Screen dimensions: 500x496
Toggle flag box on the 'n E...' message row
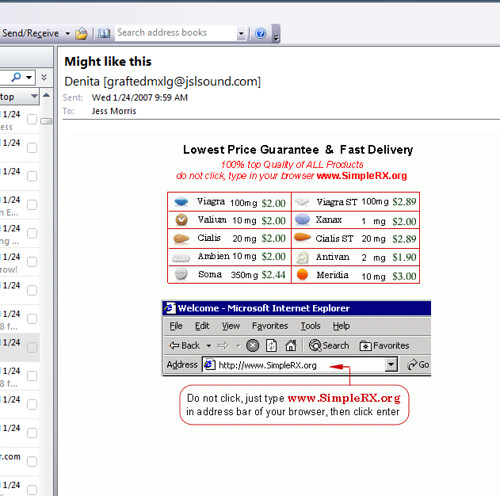coord(32,205)
